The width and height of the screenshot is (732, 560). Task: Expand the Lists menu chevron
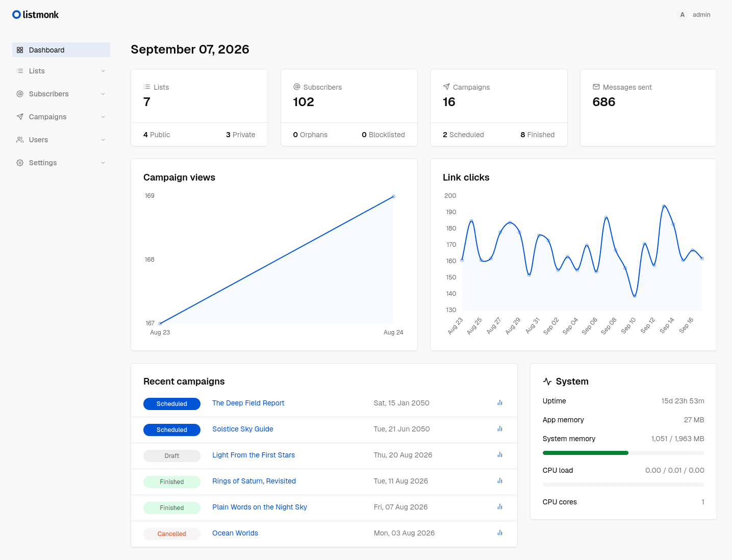(x=103, y=71)
